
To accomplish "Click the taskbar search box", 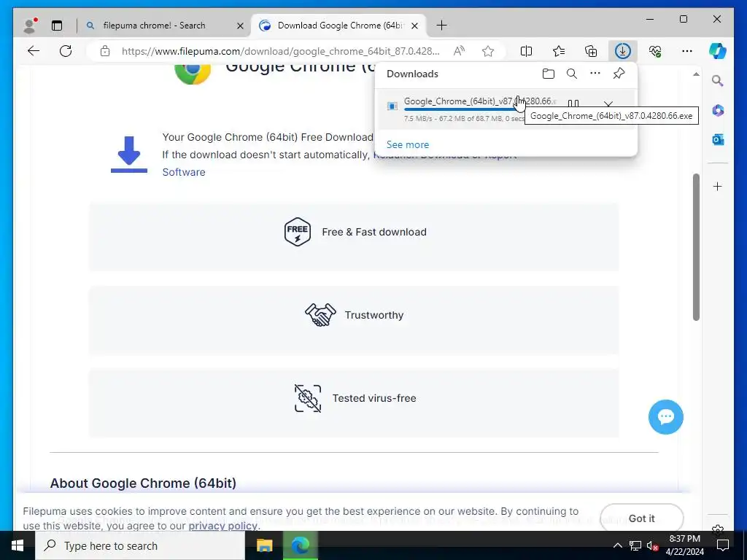I will [140, 545].
